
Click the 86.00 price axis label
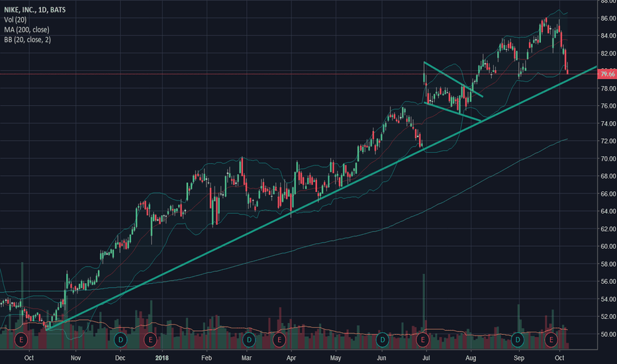pos(608,18)
